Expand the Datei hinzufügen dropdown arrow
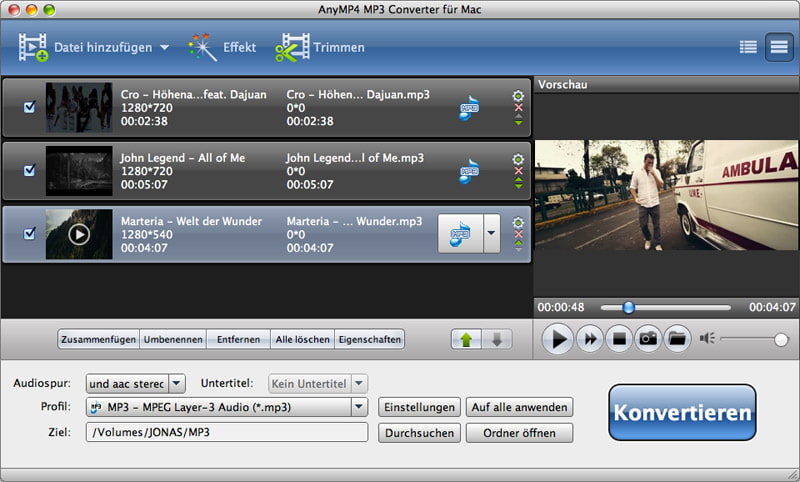800x482 pixels. coord(165,47)
